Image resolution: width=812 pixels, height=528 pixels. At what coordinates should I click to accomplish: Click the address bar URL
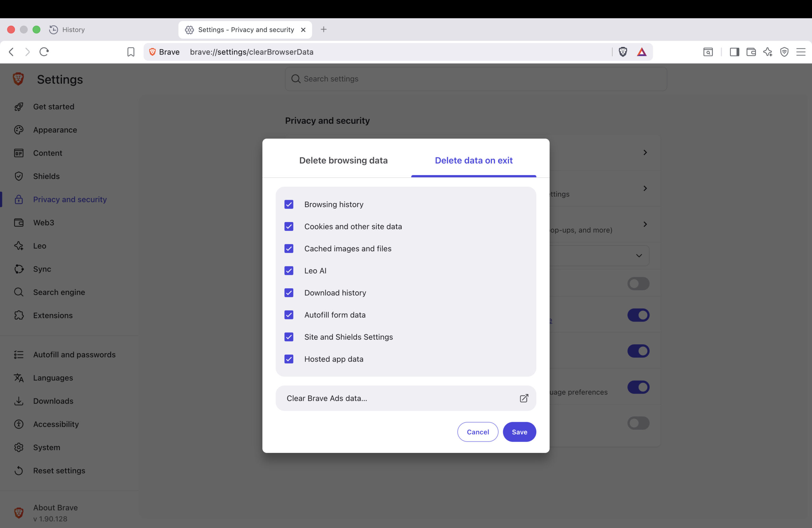click(x=252, y=52)
